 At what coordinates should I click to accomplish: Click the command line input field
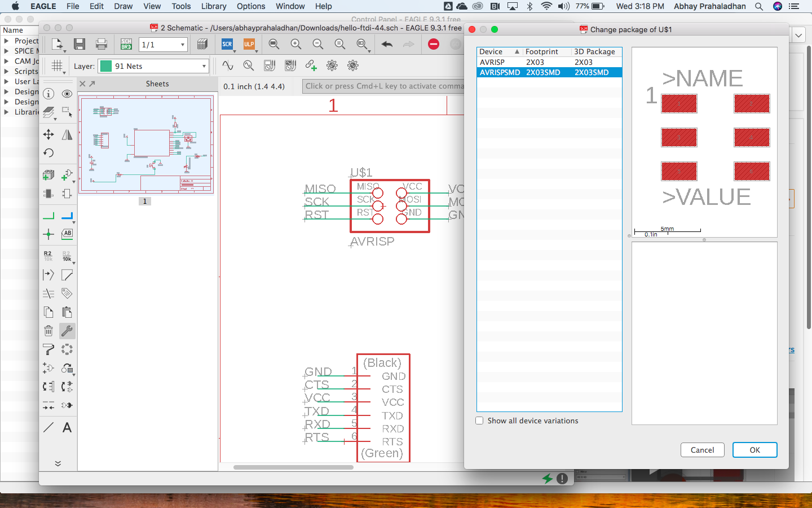coord(383,86)
